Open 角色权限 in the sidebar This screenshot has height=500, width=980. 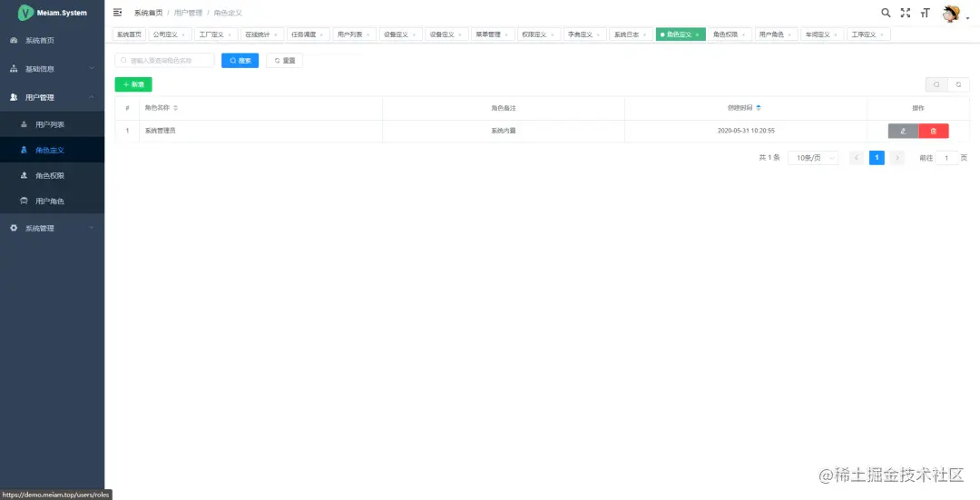[x=53, y=176]
